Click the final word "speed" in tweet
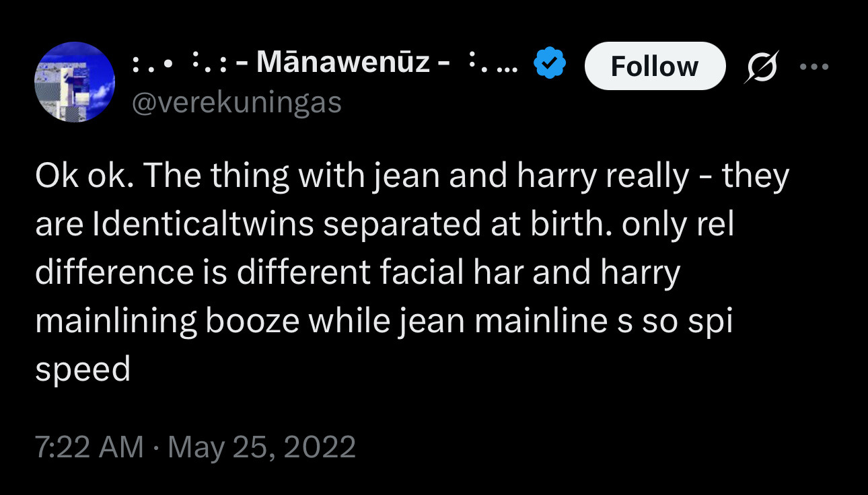This screenshot has width=868, height=495. point(83,369)
